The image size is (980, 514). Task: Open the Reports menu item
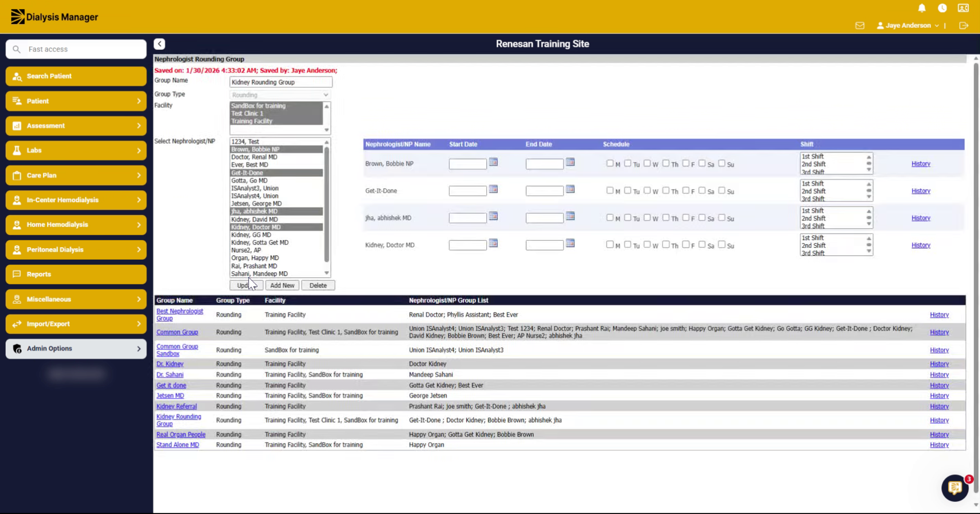click(76, 274)
